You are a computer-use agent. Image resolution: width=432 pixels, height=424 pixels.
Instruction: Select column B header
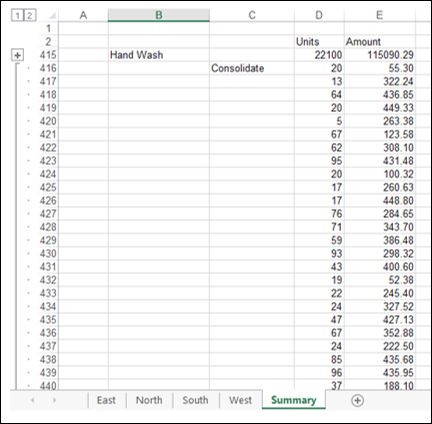tap(159, 15)
